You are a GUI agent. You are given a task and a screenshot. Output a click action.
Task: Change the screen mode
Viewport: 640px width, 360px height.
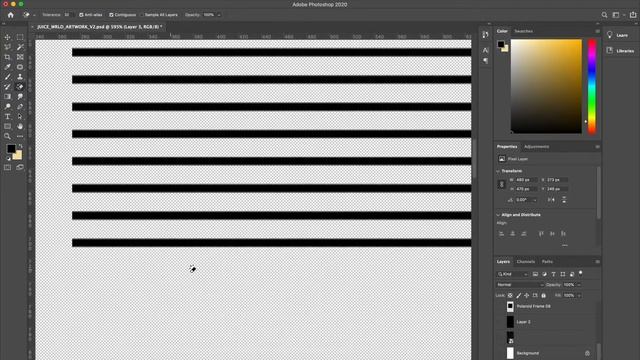(20, 167)
